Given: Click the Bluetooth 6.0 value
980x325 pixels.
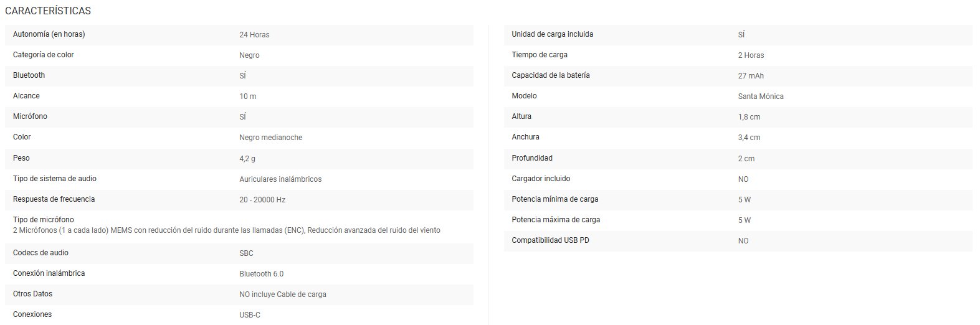Looking at the screenshot, I should (261, 274).
